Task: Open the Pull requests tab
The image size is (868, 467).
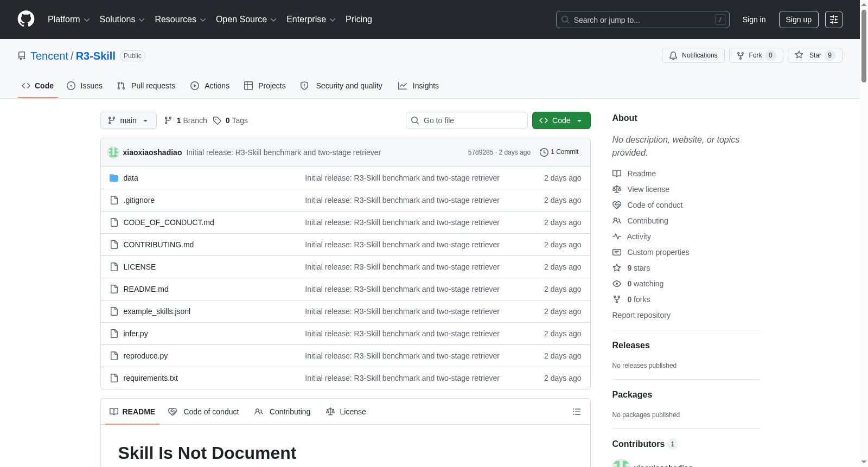Action: coord(146,86)
